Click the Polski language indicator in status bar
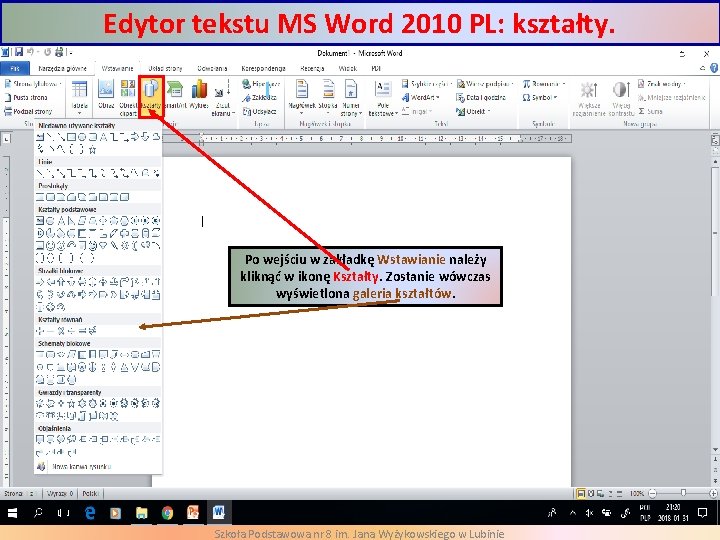The width and height of the screenshot is (720, 540). point(90,494)
